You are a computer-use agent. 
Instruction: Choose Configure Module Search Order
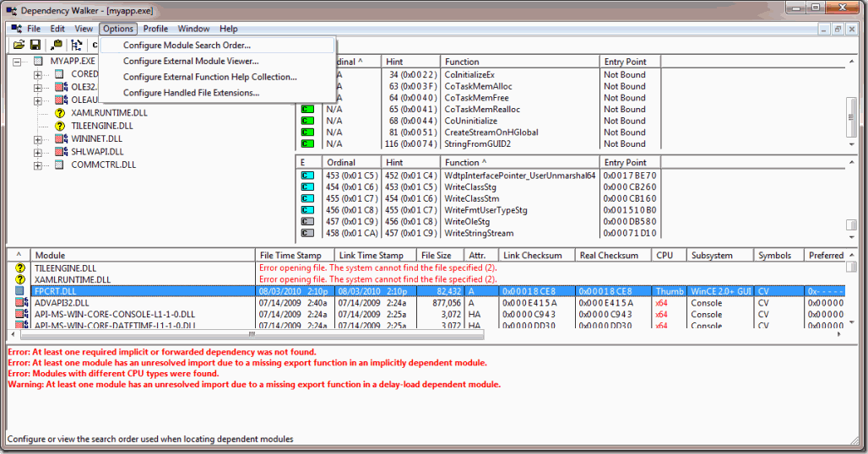(x=218, y=46)
